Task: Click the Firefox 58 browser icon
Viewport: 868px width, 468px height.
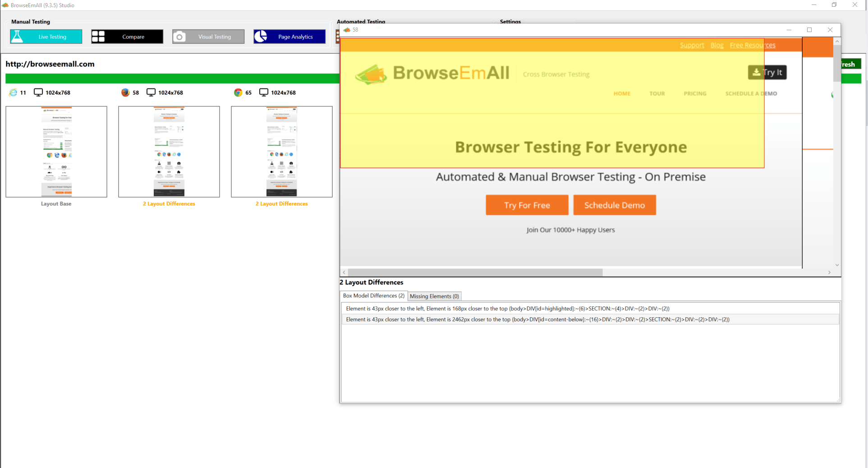Action: pyautogui.click(x=125, y=93)
